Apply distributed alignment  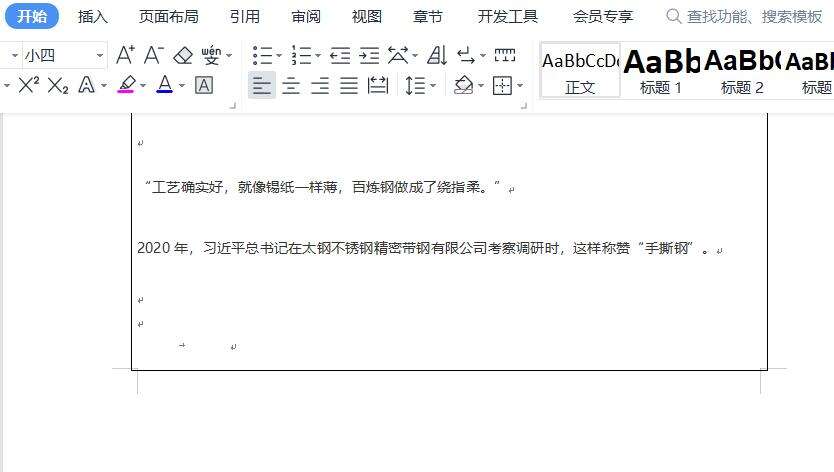(378, 85)
